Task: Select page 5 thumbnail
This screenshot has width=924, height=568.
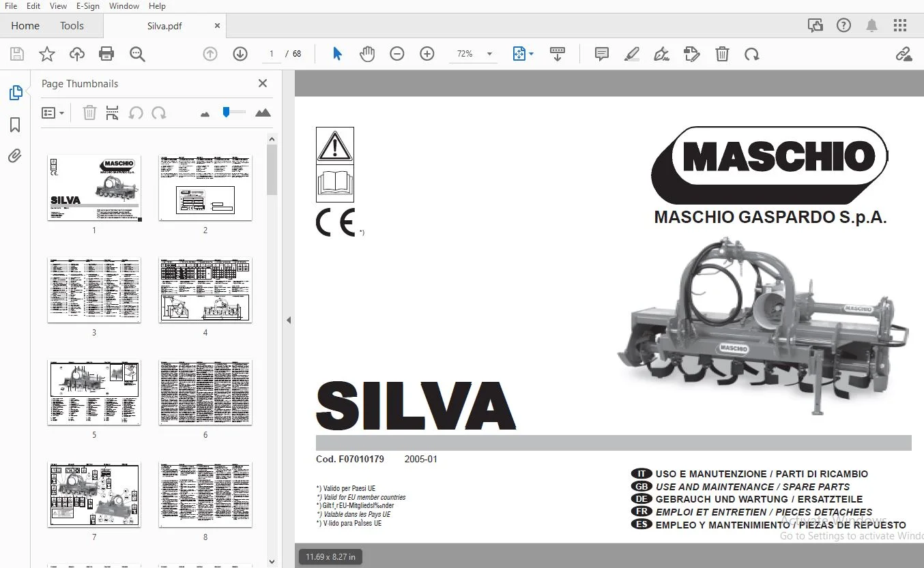Action: (94, 392)
